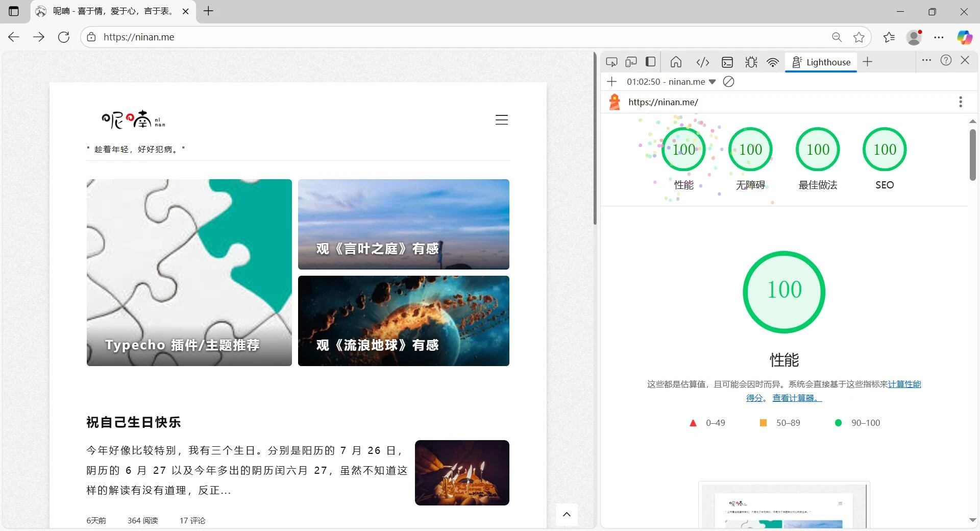Open the 查看计算器 link
Viewport: 980px width, 531px height.
point(797,398)
